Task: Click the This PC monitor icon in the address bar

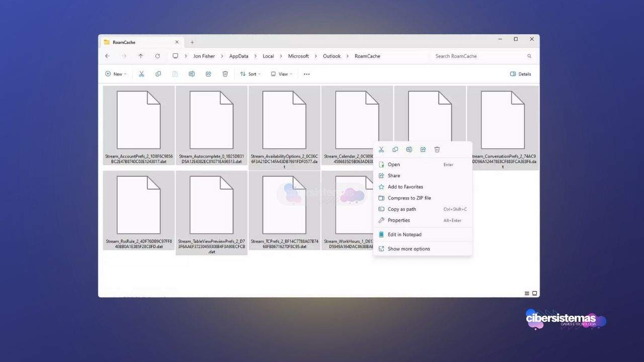Action: [175, 56]
